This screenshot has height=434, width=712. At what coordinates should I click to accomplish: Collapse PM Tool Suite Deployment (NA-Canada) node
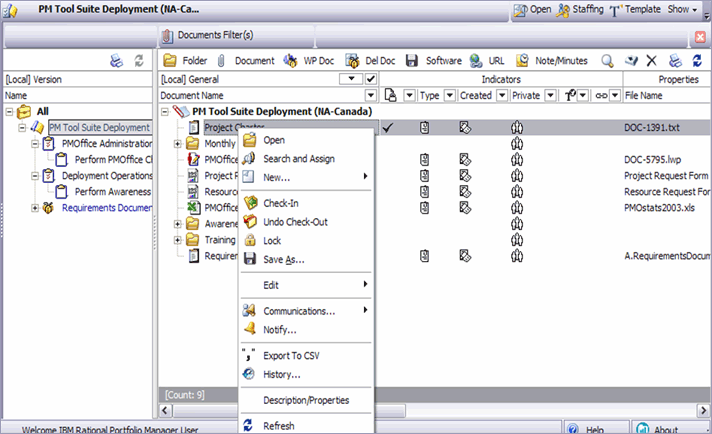[165, 112]
